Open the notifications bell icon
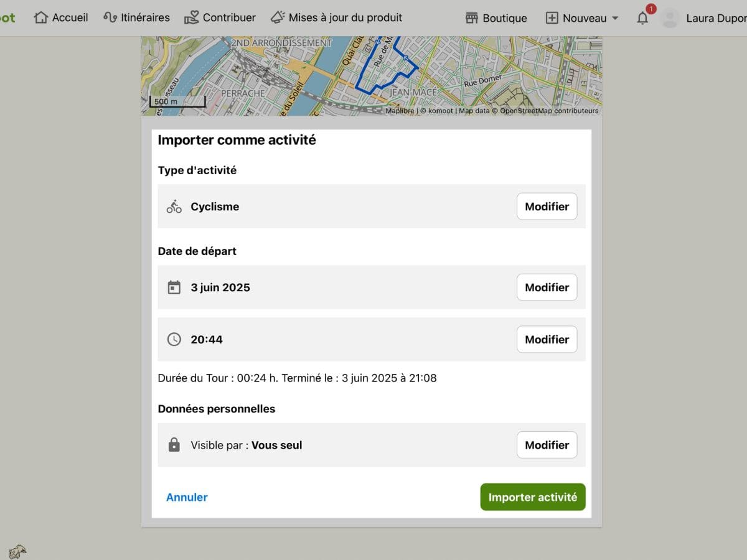The image size is (747, 560). (642, 18)
